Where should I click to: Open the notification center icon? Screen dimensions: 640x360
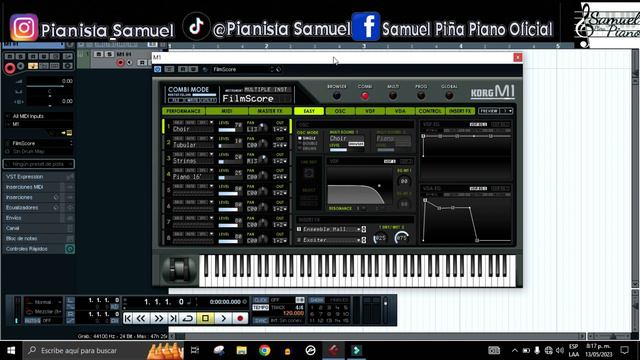pyautogui.click(x=624, y=350)
